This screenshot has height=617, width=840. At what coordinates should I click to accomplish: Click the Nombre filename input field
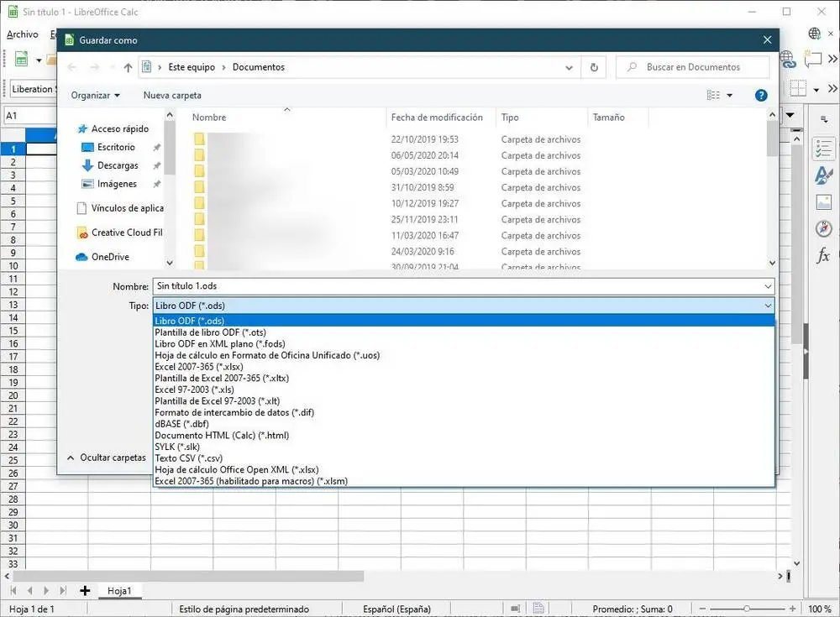[x=464, y=286]
